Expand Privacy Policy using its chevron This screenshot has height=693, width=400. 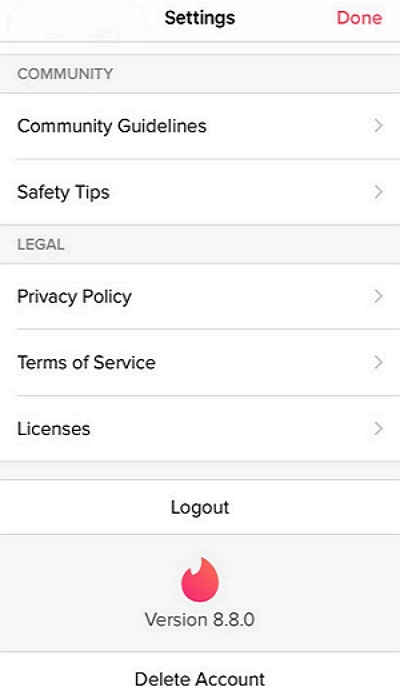378,296
